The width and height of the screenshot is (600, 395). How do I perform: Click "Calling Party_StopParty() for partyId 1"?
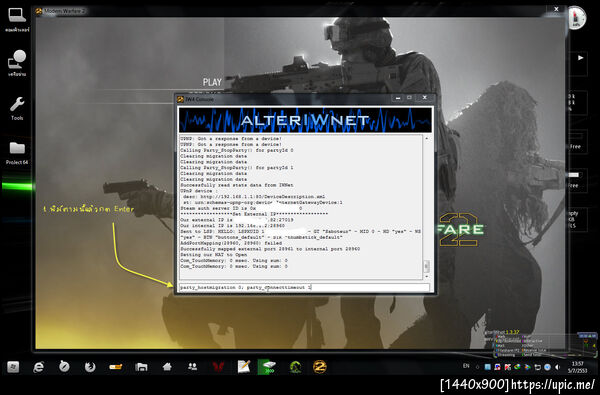click(x=236, y=168)
